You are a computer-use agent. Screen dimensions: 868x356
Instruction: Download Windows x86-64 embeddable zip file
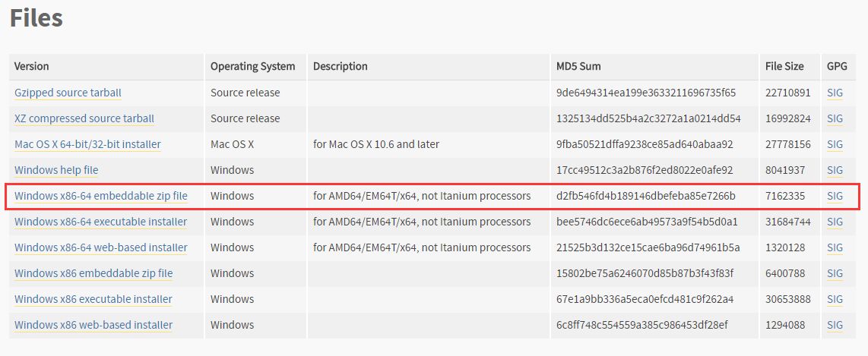(x=100, y=196)
